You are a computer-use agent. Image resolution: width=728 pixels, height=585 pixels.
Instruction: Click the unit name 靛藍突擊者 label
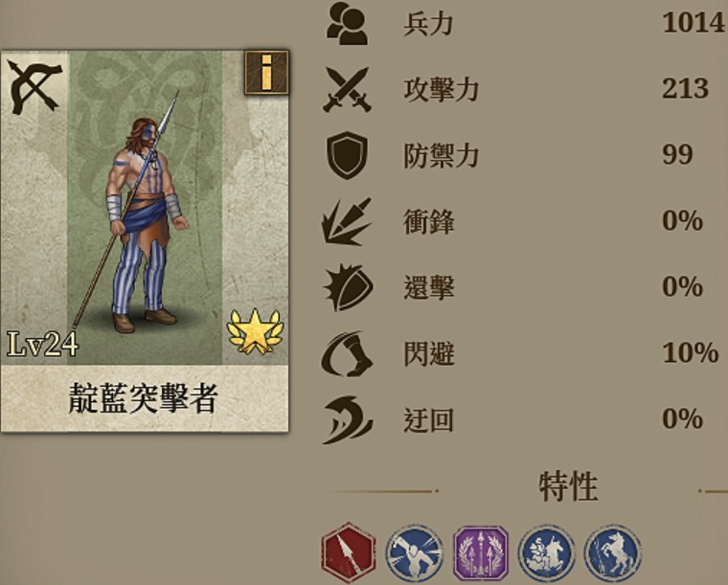click(144, 398)
